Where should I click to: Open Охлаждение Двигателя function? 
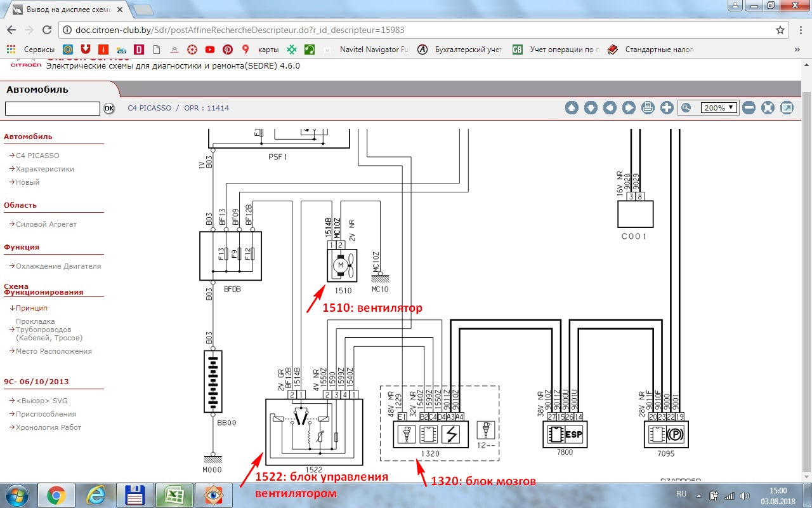point(58,266)
